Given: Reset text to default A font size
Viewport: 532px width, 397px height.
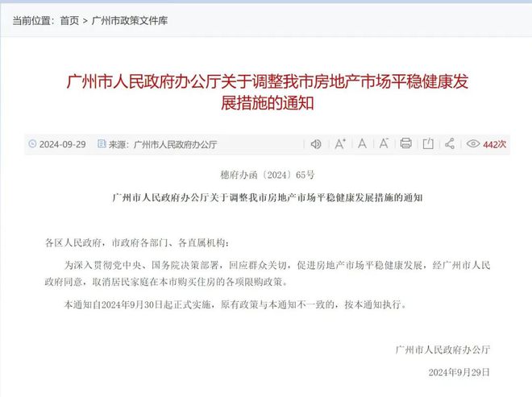Looking at the screenshot, I should pos(362,144).
